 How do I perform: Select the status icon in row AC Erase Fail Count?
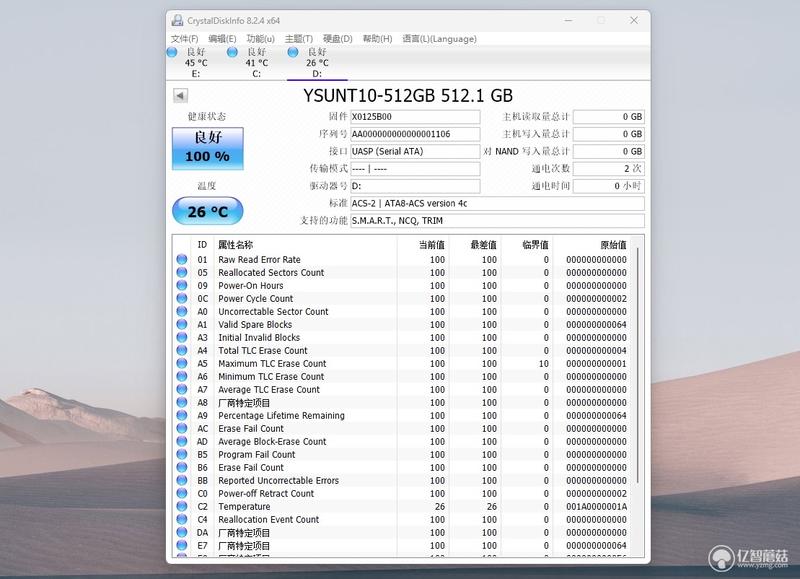(182, 429)
